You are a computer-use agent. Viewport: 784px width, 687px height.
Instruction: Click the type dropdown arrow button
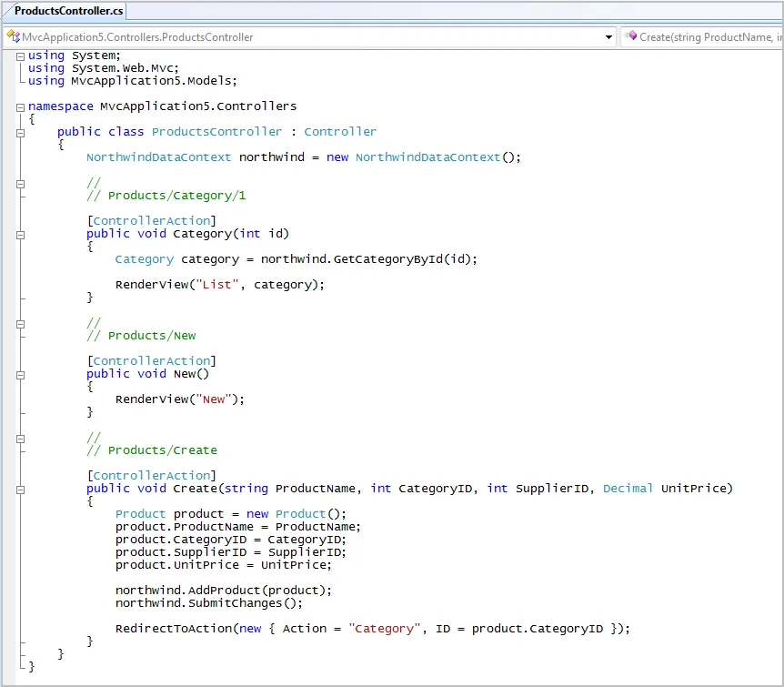609,37
